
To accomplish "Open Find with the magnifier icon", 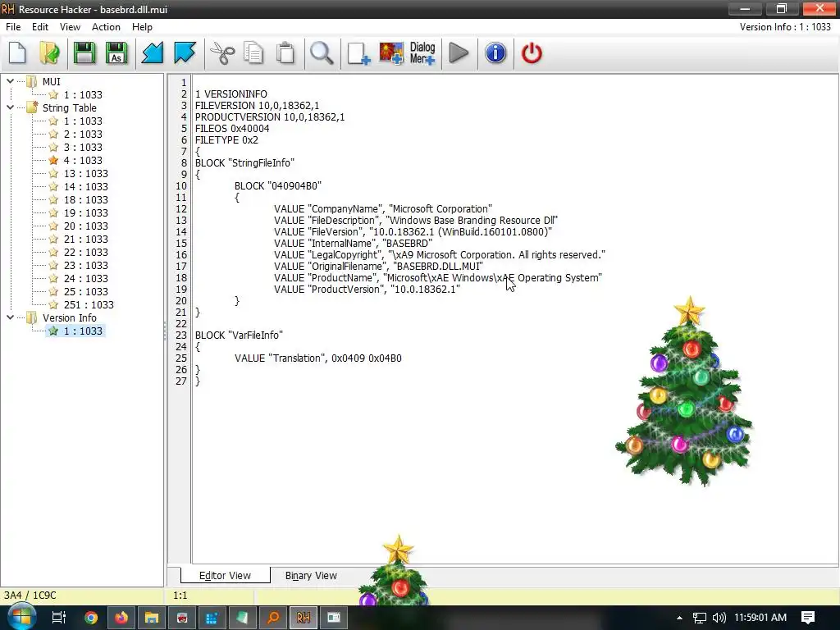I will pyautogui.click(x=322, y=53).
